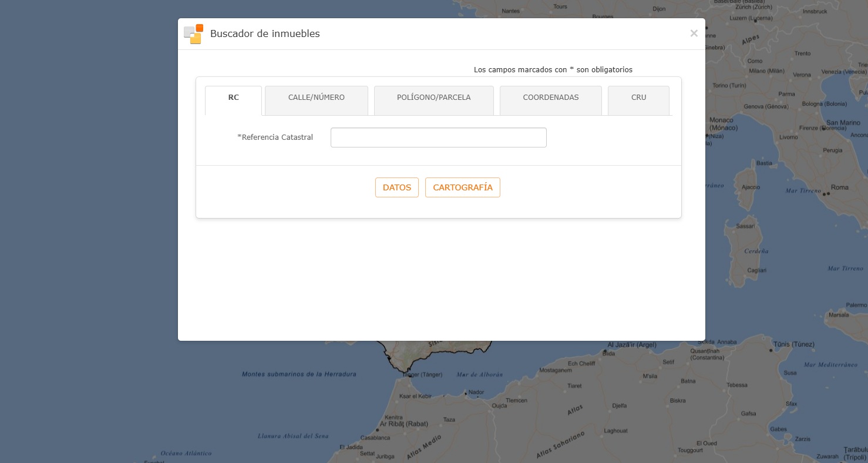This screenshot has height=463, width=868.
Task: Select the RC tab
Action: pos(233,98)
